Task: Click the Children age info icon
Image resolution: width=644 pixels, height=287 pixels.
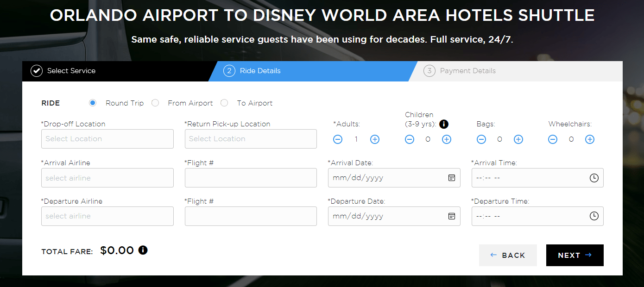Action: 443,124
